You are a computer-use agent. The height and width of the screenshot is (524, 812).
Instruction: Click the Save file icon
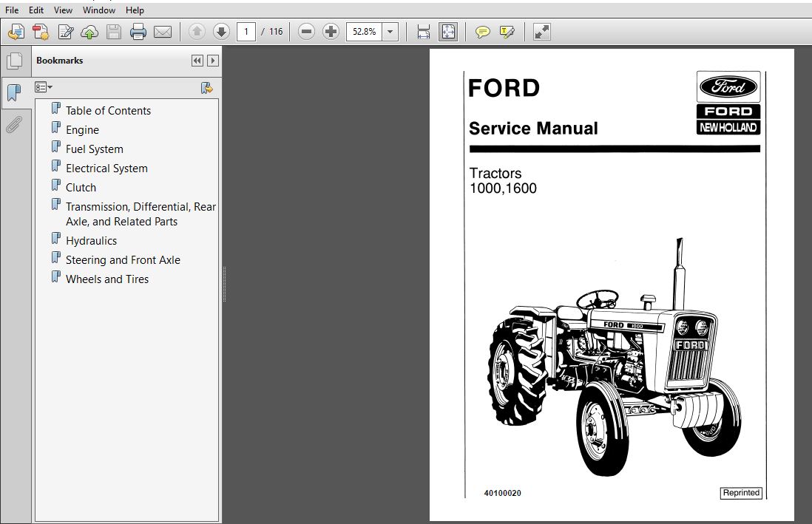[x=114, y=32]
